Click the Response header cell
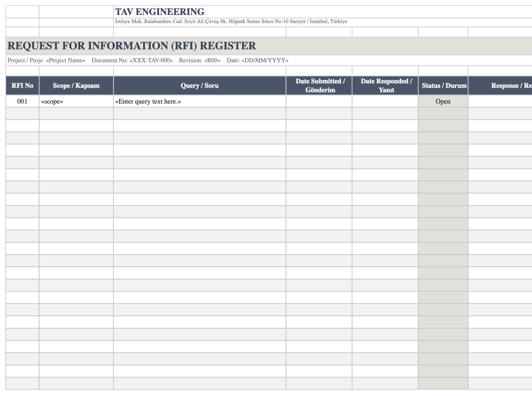The image size is (532, 396). click(x=500, y=85)
